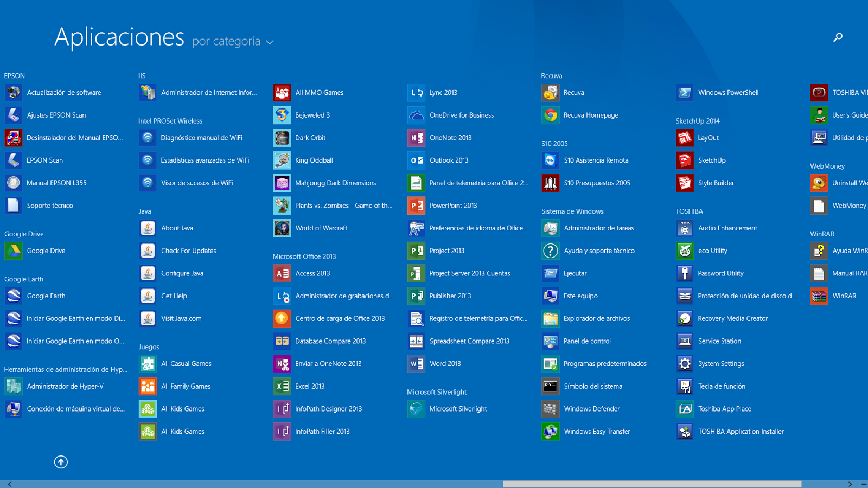Click the scrollbar's right arrow
The image size is (868, 488).
coord(850,484)
